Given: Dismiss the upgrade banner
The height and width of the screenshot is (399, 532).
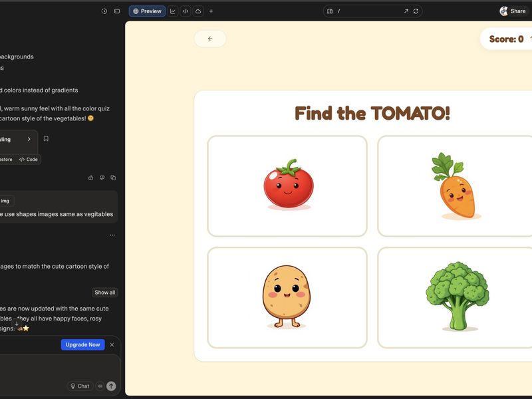Looking at the screenshot, I should (112, 344).
